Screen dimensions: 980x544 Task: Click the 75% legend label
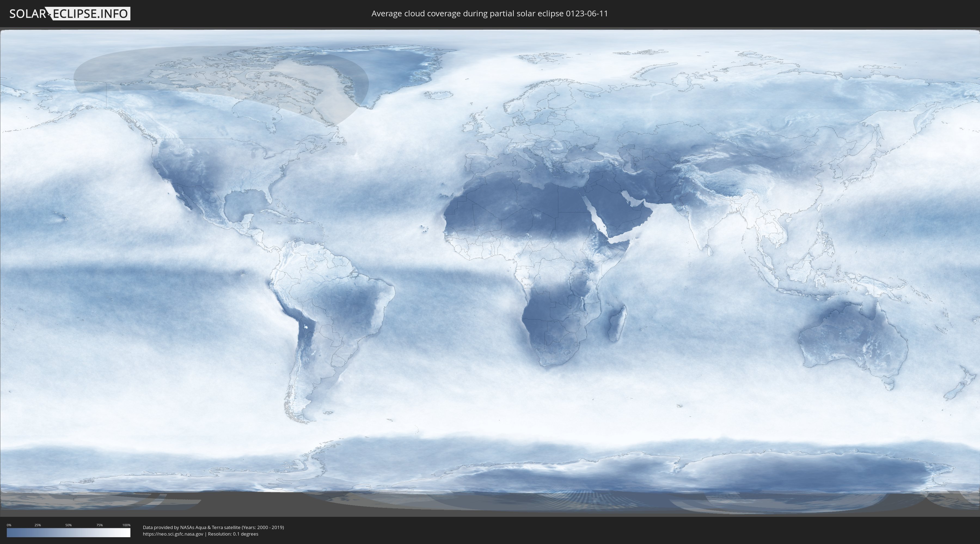[99, 525]
